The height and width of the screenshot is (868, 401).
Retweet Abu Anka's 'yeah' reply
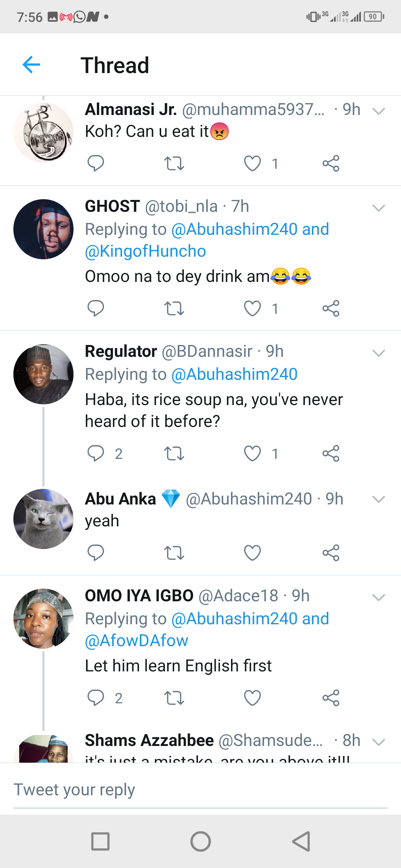[174, 553]
